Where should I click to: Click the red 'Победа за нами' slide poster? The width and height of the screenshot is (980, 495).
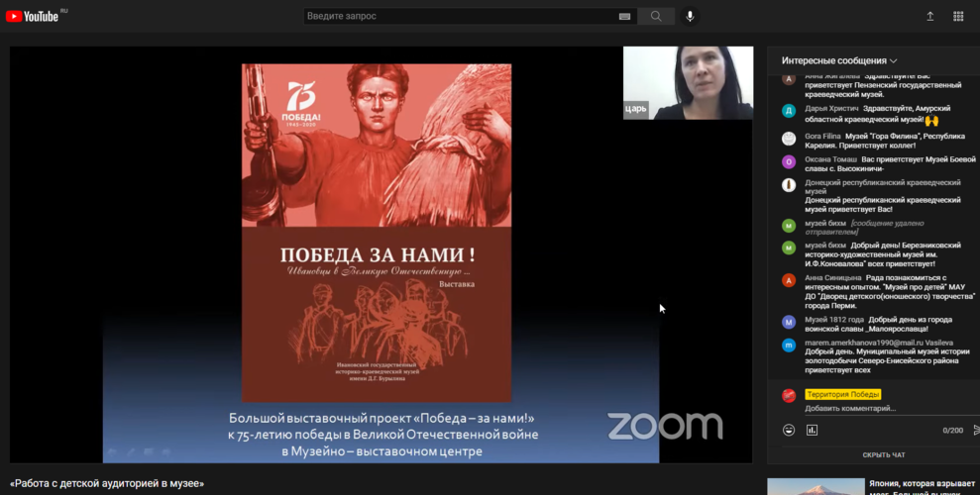click(377, 233)
